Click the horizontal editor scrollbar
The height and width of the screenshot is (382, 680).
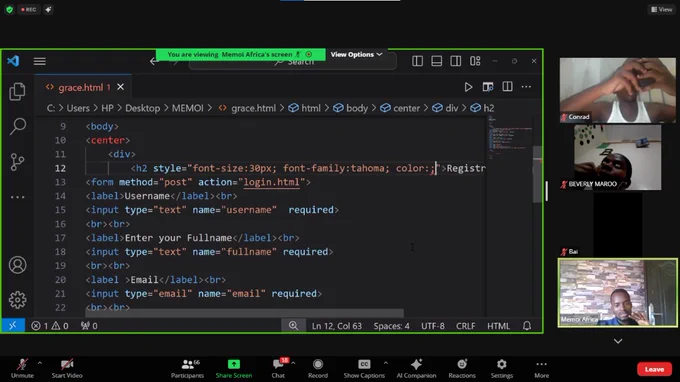click(x=244, y=313)
